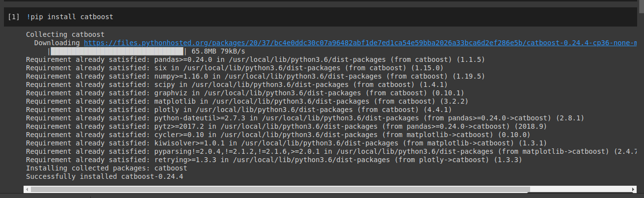This screenshot has height=198, width=644.
Task: Click the 'Collecting catboost' output line
Action: (65, 34)
